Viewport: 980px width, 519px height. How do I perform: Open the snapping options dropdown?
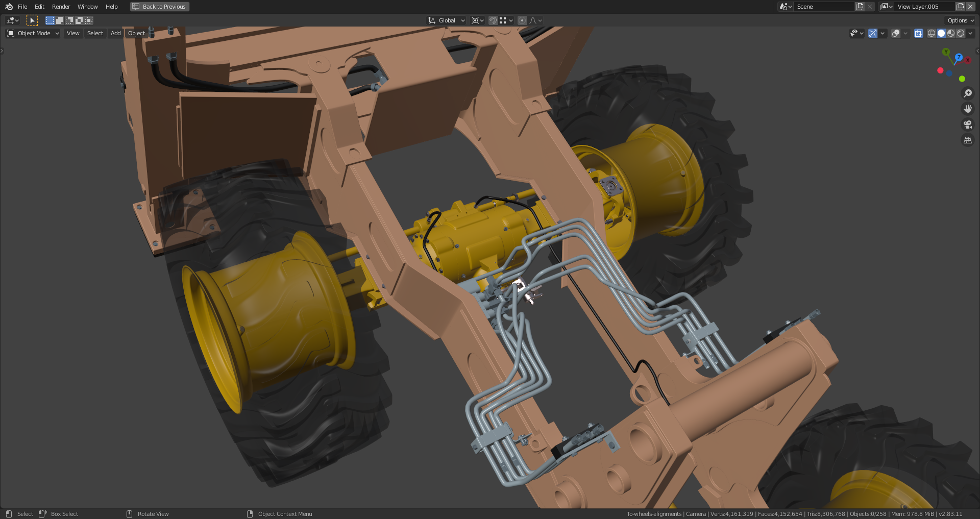tap(506, 20)
